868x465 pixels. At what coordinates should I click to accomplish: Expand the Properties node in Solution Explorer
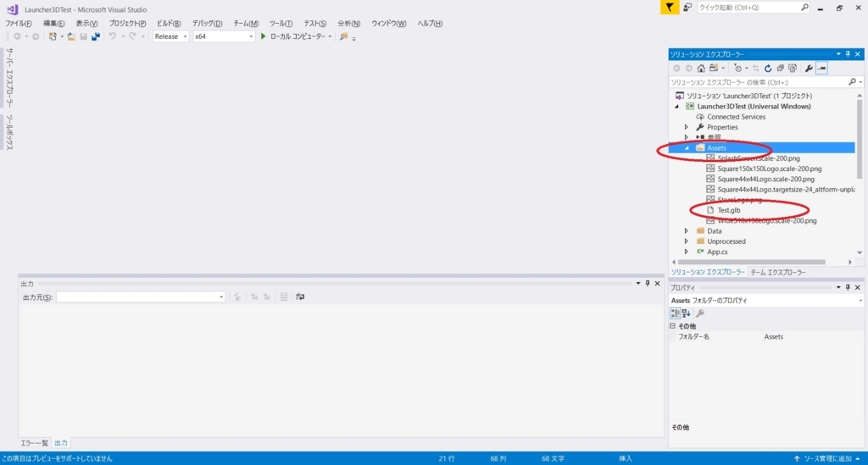coord(687,127)
